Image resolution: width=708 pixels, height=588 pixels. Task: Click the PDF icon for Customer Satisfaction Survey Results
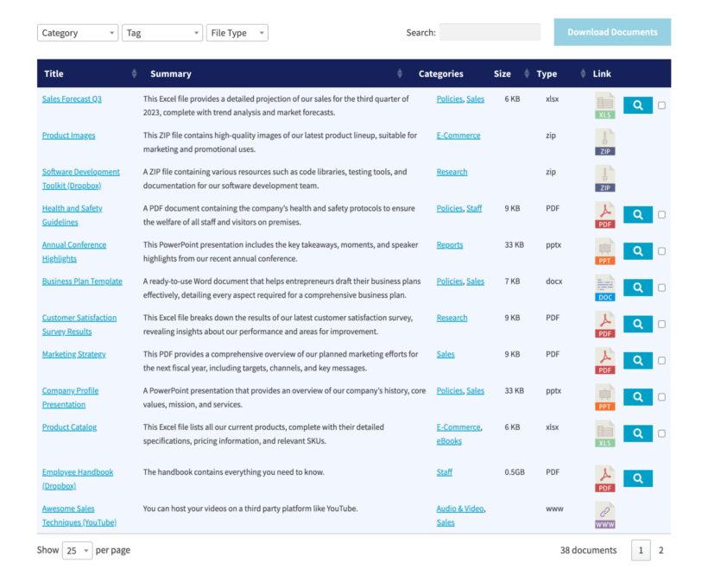click(x=604, y=323)
